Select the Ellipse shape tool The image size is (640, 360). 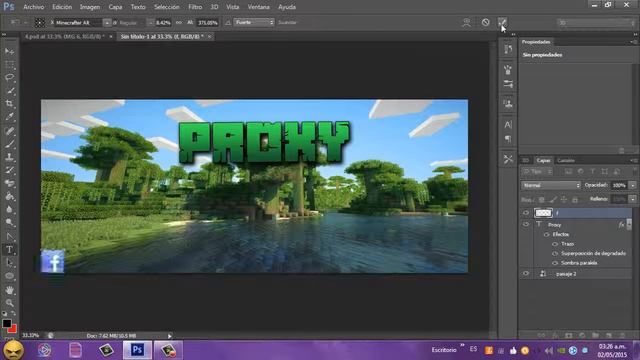(9, 276)
